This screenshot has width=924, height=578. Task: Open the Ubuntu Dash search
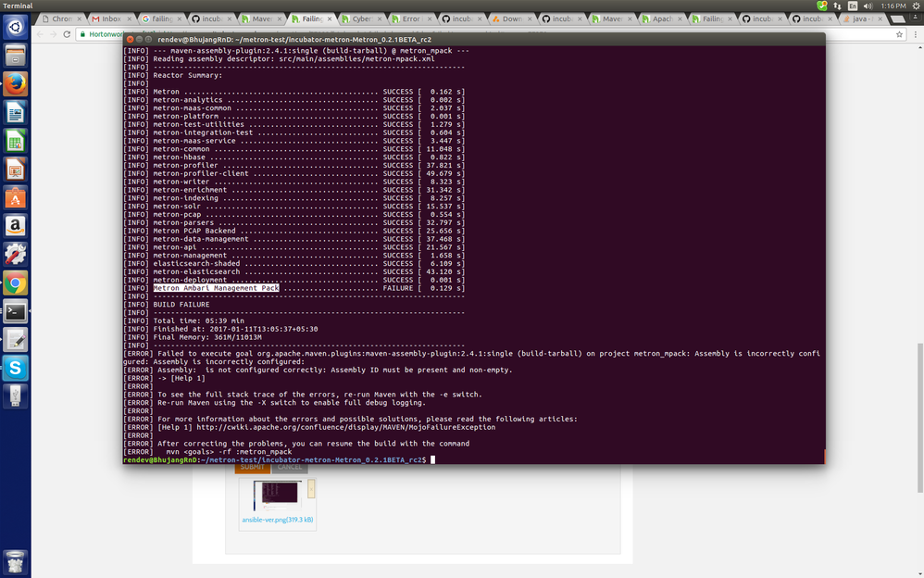click(x=16, y=27)
